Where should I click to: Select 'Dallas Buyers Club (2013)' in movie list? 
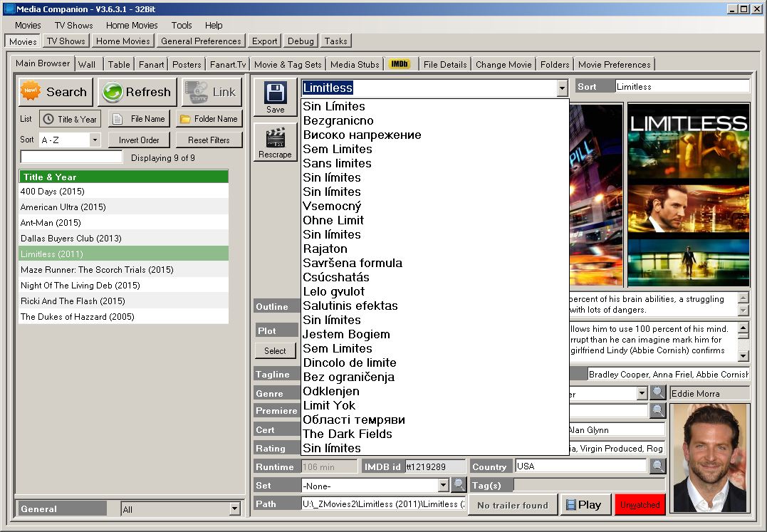click(124, 239)
